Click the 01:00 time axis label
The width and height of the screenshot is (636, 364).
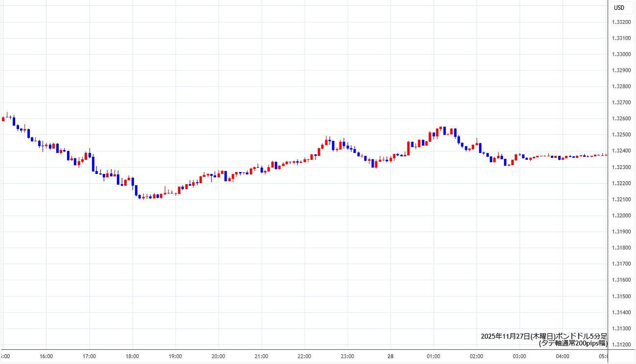(433, 356)
